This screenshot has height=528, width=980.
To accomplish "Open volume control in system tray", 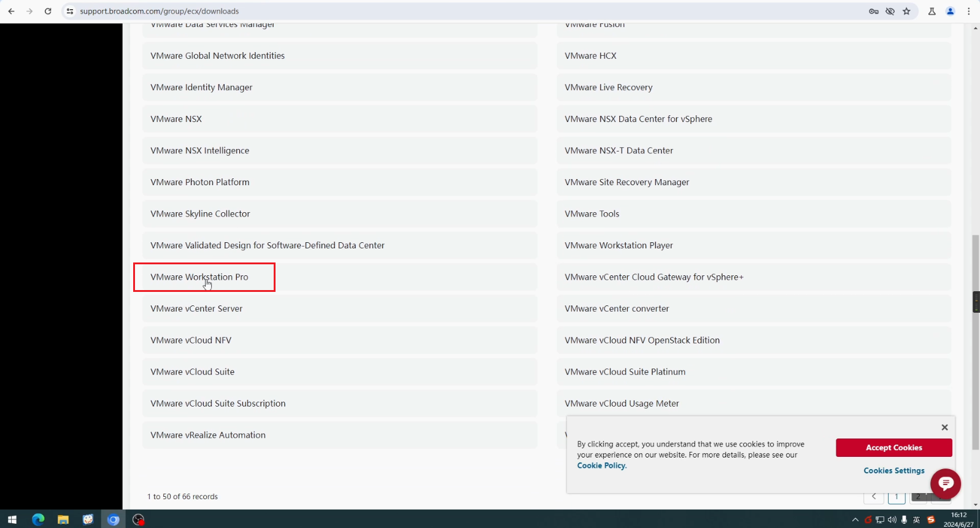I will 892,520.
